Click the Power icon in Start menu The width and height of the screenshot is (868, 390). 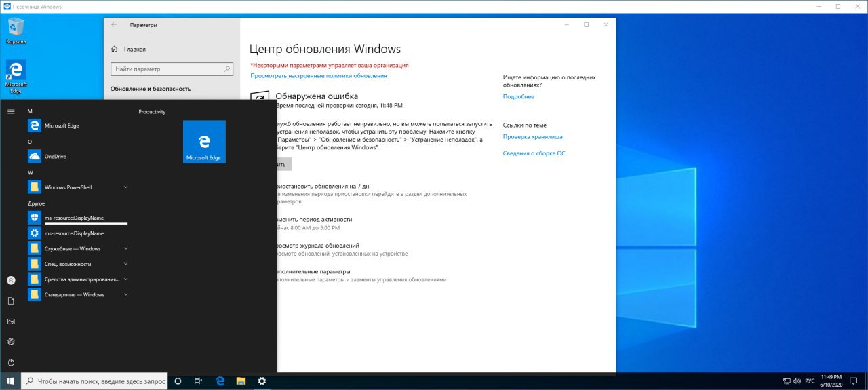[x=11, y=362]
